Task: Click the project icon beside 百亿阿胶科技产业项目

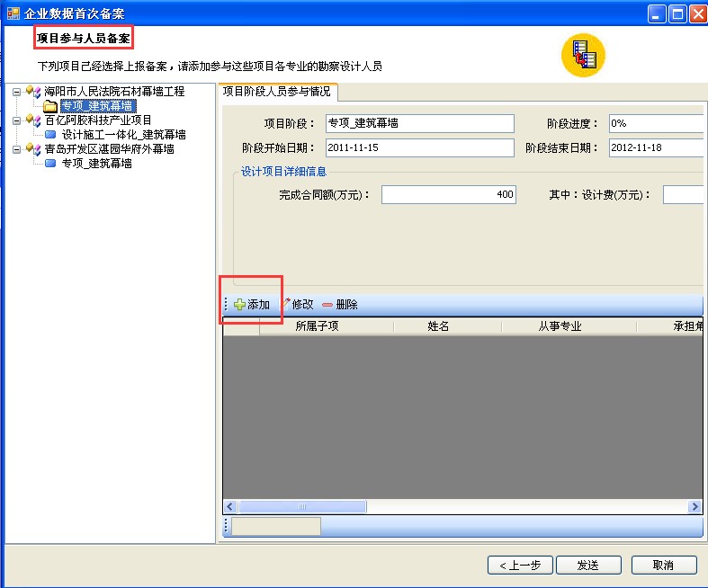Action: 33,120
